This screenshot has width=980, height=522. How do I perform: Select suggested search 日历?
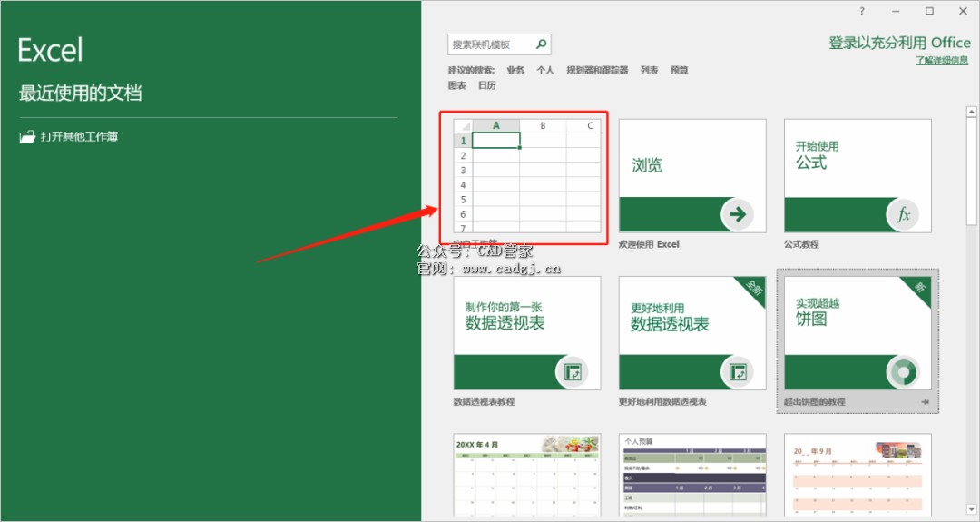pos(487,85)
